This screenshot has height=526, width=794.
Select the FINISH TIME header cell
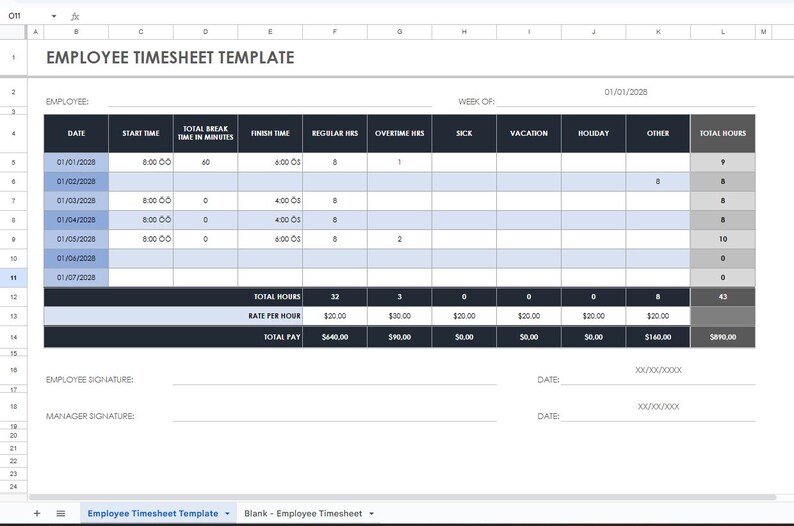click(x=270, y=134)
